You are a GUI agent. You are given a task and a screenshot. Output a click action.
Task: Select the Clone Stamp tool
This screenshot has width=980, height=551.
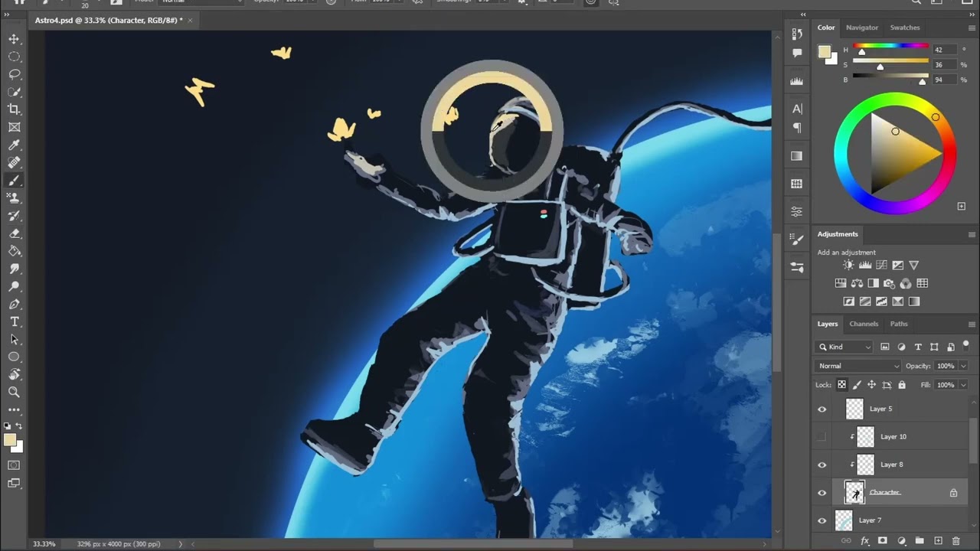click(x=14, y=198)
